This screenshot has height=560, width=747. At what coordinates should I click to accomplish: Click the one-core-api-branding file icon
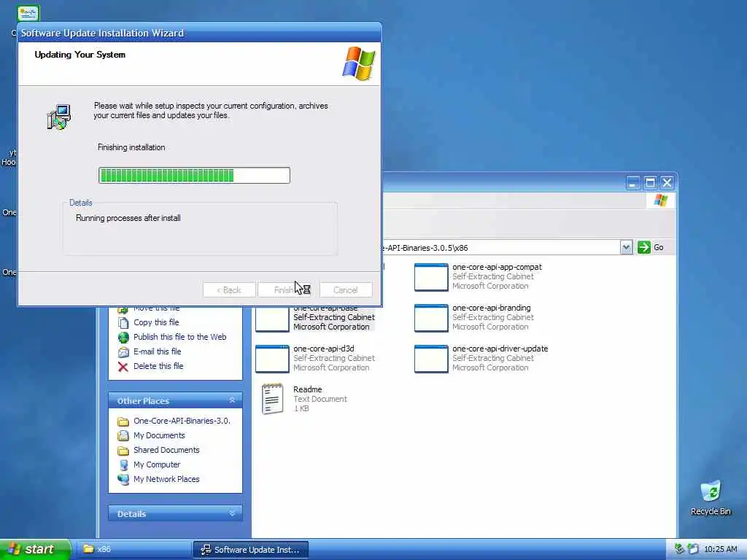click(x=431, y=318)
